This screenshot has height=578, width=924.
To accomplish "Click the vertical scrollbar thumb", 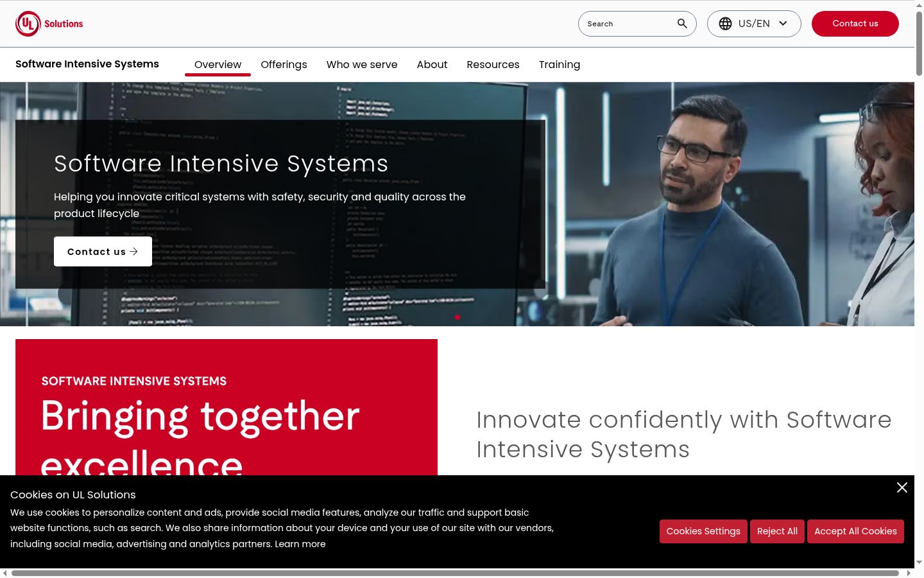I will pos(919,43).
